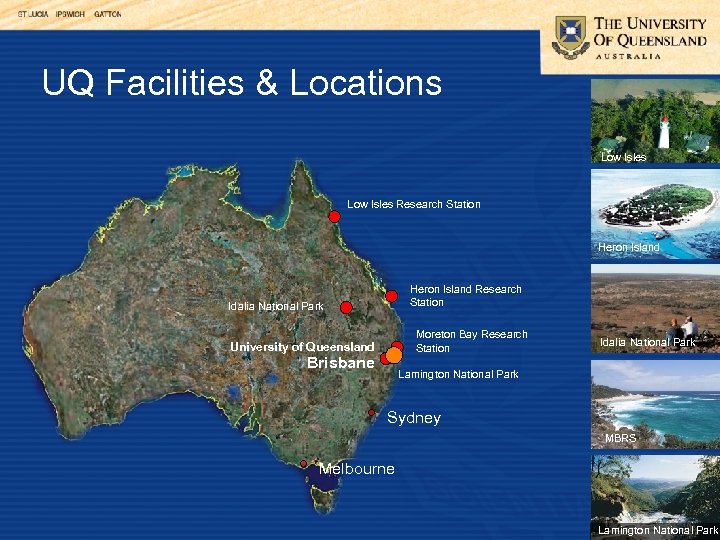
Task: Click the Idalia National Park map label
Action: (276, 306)
